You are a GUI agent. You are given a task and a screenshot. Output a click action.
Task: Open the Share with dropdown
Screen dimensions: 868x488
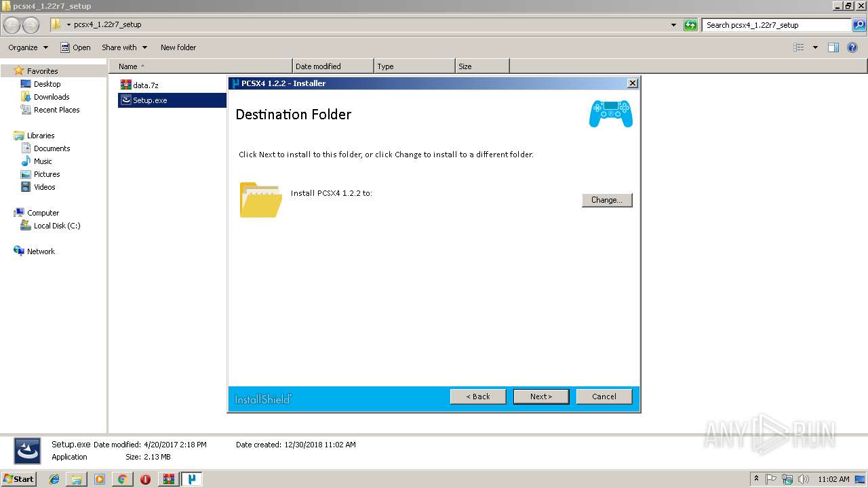tap(124, 47)
